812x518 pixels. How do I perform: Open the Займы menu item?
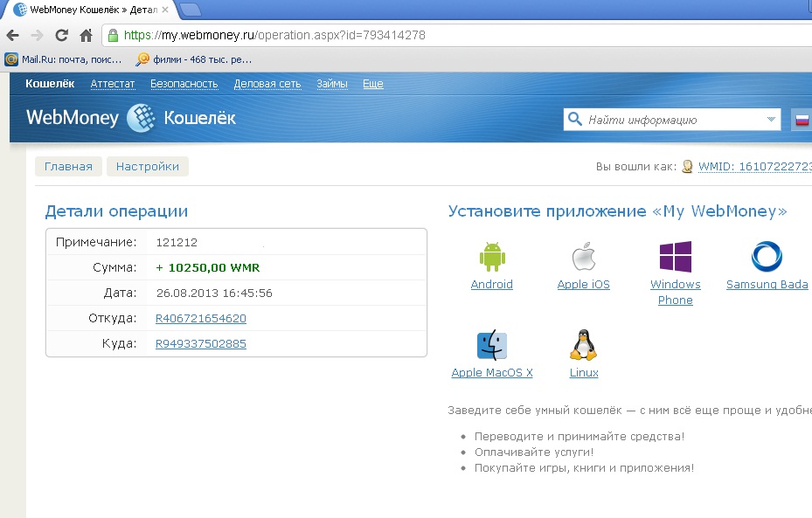(332, 84)
